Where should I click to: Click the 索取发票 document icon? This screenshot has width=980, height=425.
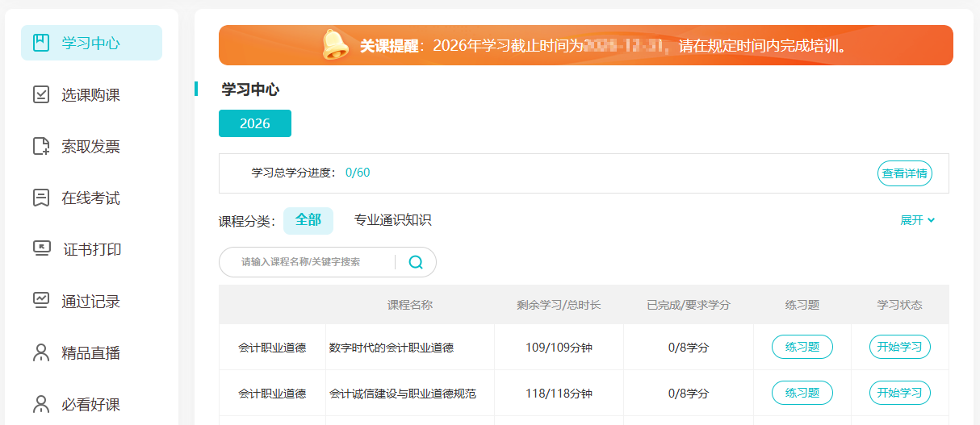(x=41, y=146)
